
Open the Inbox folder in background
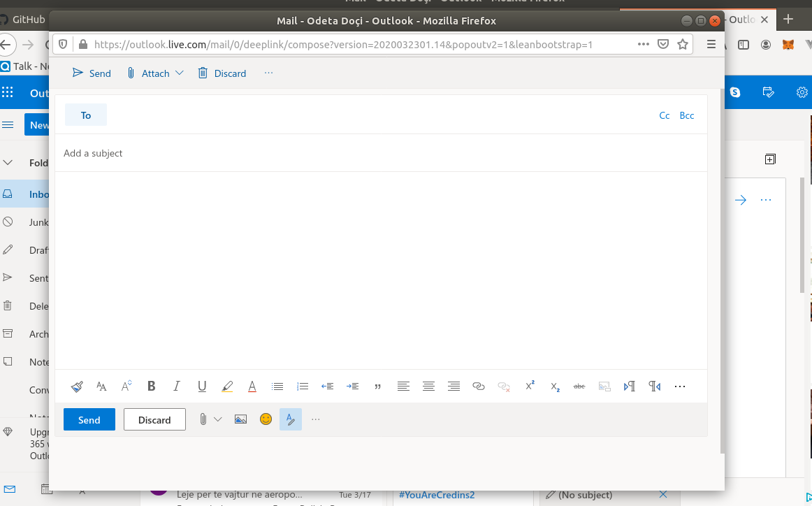tap(25, 194)
